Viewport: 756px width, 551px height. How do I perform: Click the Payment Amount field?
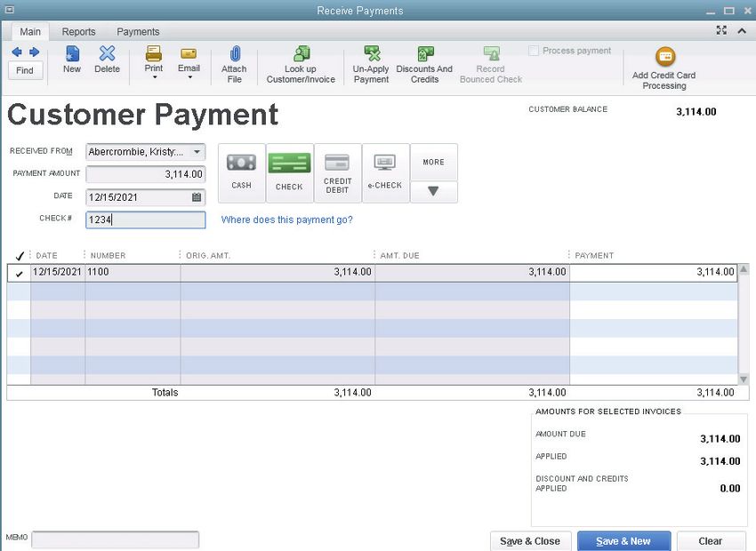[x=146, y=174]
